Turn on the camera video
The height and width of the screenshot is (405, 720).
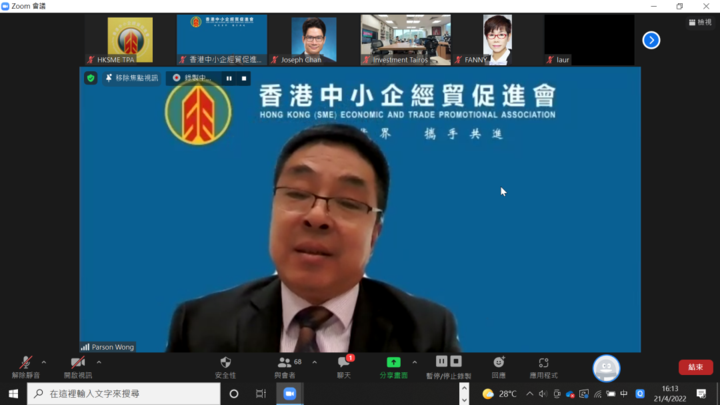click(77, 365)
